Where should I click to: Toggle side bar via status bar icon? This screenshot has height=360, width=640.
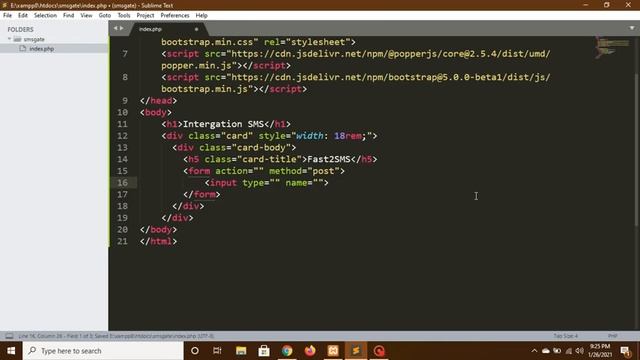[x=9, y=336]
